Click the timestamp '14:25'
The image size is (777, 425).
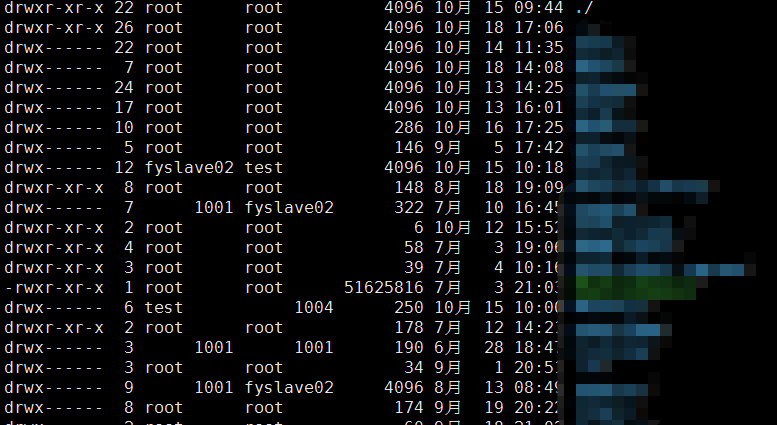539,88
